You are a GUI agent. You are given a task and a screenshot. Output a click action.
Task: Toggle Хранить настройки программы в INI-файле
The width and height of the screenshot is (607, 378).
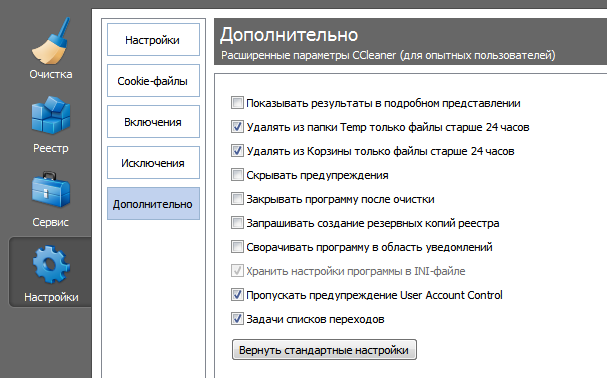[x=237, y=271]
